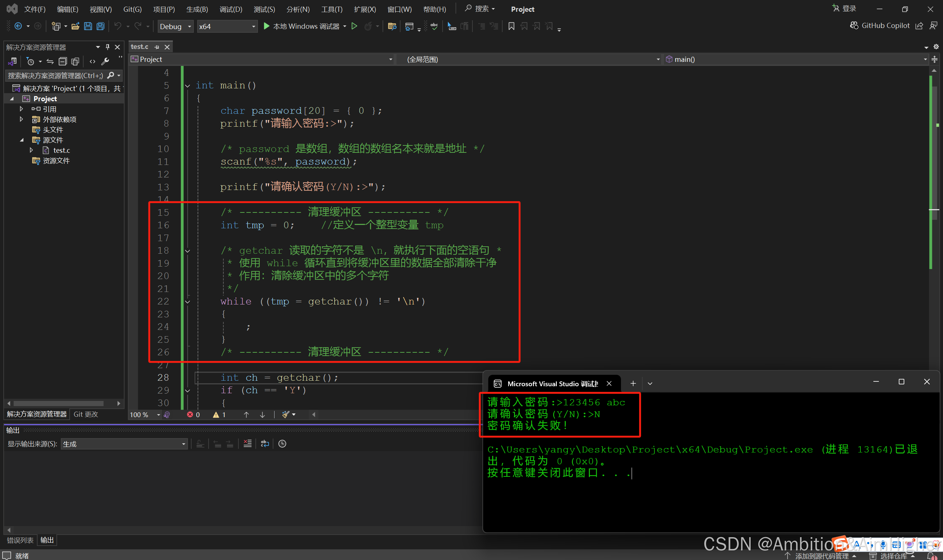The height and width of the screenshot is (560, 943).
Task: Open the x64 platform dropdown
Action: click(227, 27)
